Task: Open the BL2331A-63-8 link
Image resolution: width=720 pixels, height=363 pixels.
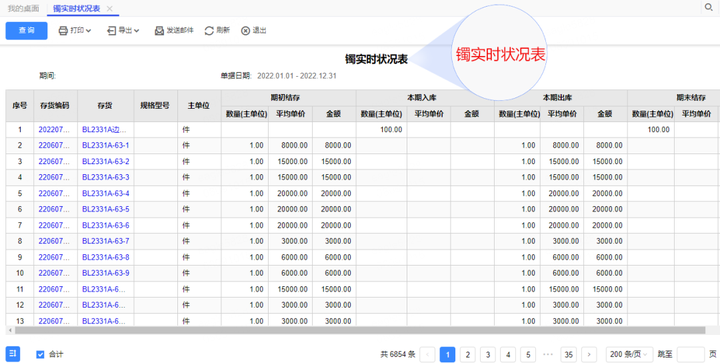Action: tap(106, 257)
